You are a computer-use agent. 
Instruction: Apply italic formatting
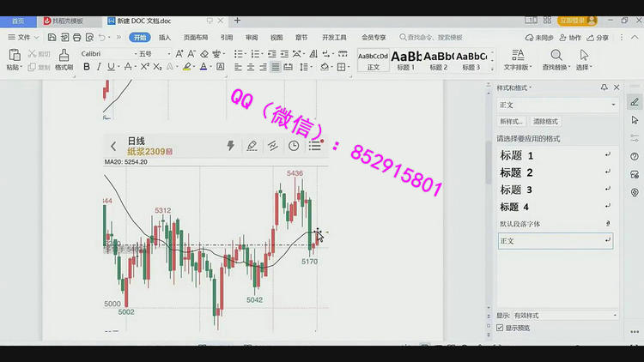click(x=99, y=67)
